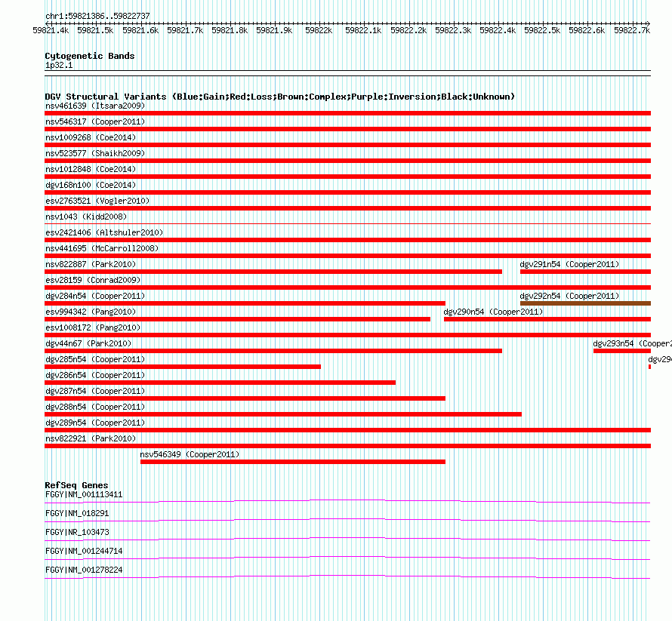
Task: Open variant nsv1012848 (Coe2014)
Action: (91, 169)
